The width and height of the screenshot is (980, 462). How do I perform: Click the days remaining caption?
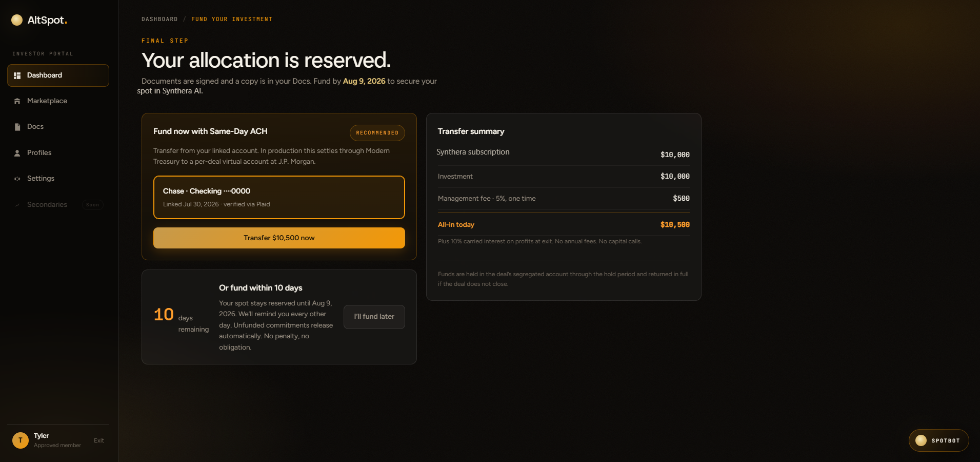click(193, 324)
